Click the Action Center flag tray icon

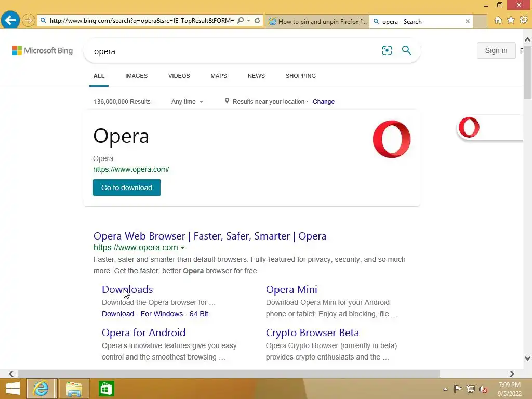click(x=458, y=389)
